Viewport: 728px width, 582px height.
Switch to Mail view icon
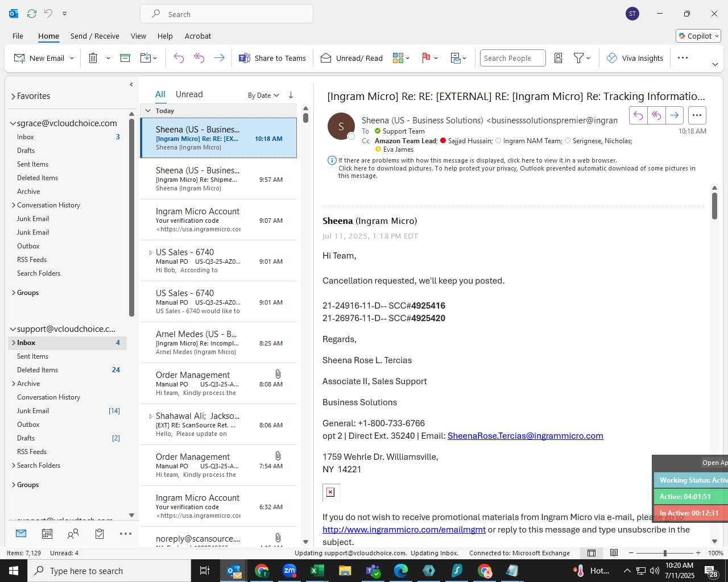[21, 534]
